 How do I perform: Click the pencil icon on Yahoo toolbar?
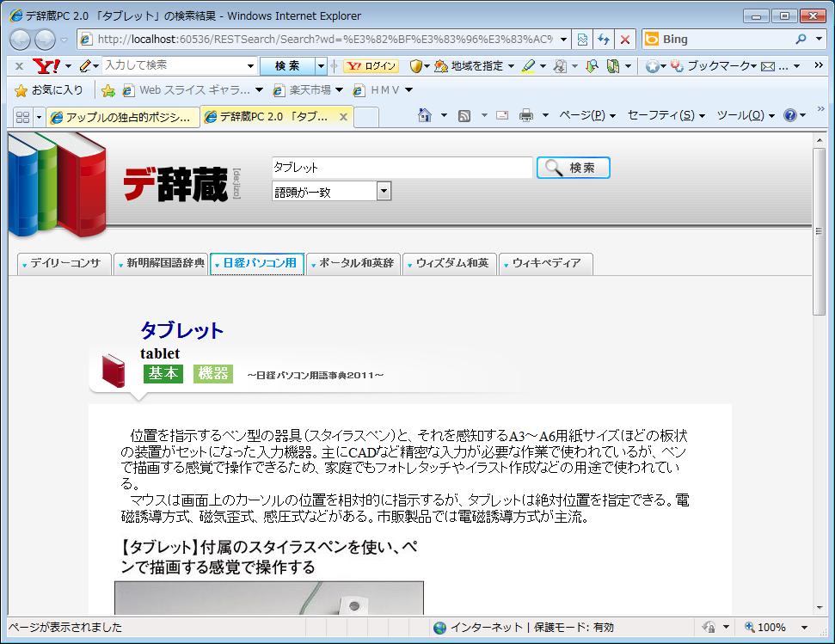pyautogui.click(x=85, y=66)
